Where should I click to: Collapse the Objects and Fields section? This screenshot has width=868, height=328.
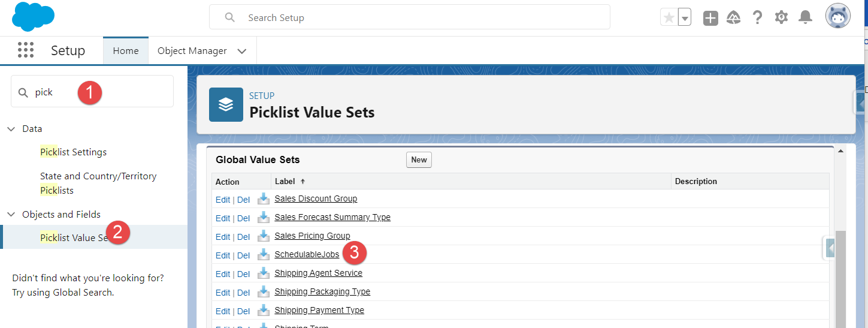coord(11,214)
